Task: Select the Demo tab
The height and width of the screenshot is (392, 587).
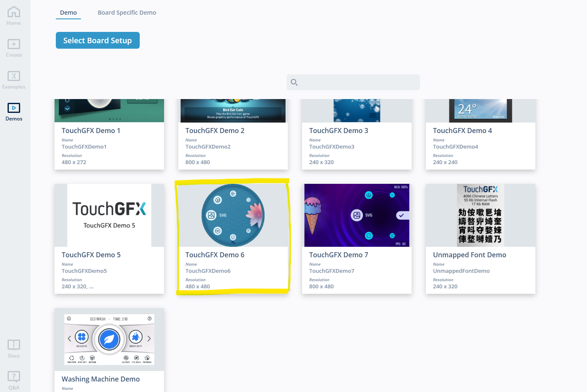Action: pos(68,13)
